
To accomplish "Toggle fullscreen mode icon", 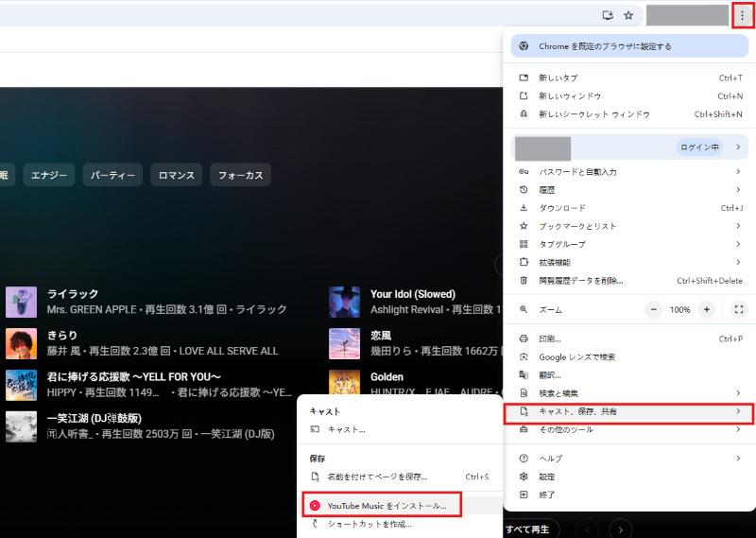I will [x=739, y=309].
